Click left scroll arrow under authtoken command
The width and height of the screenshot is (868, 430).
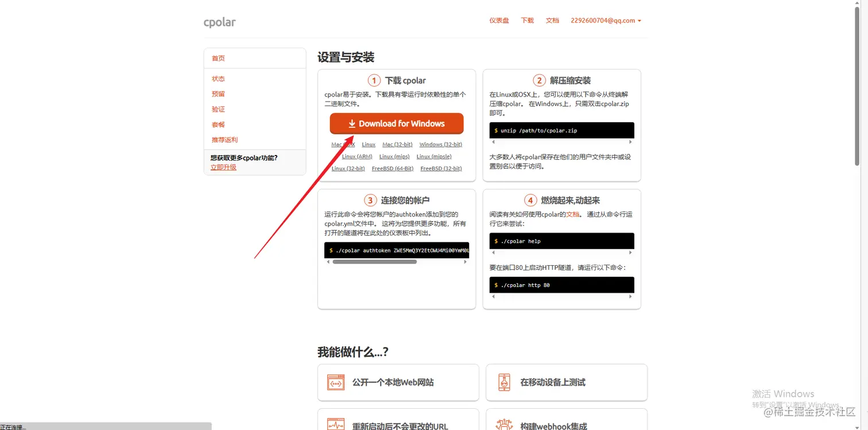pyautogui.click(x=328, y=261)
